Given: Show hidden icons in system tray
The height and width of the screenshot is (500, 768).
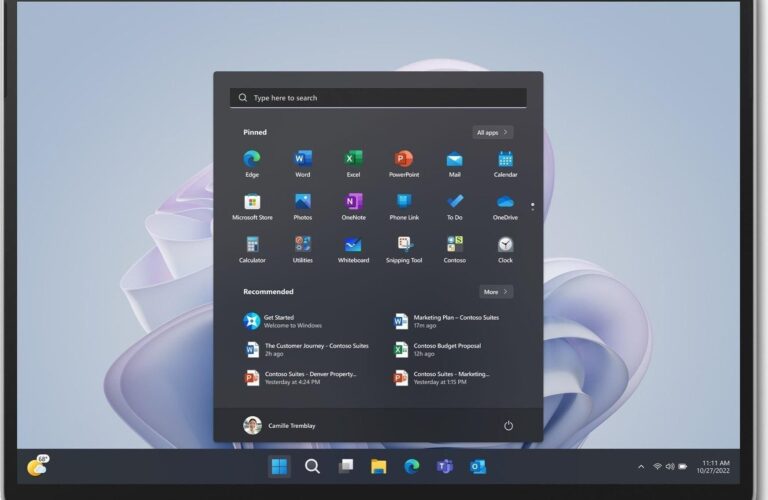Looking at the screenshot, I should tap(641, 467).
